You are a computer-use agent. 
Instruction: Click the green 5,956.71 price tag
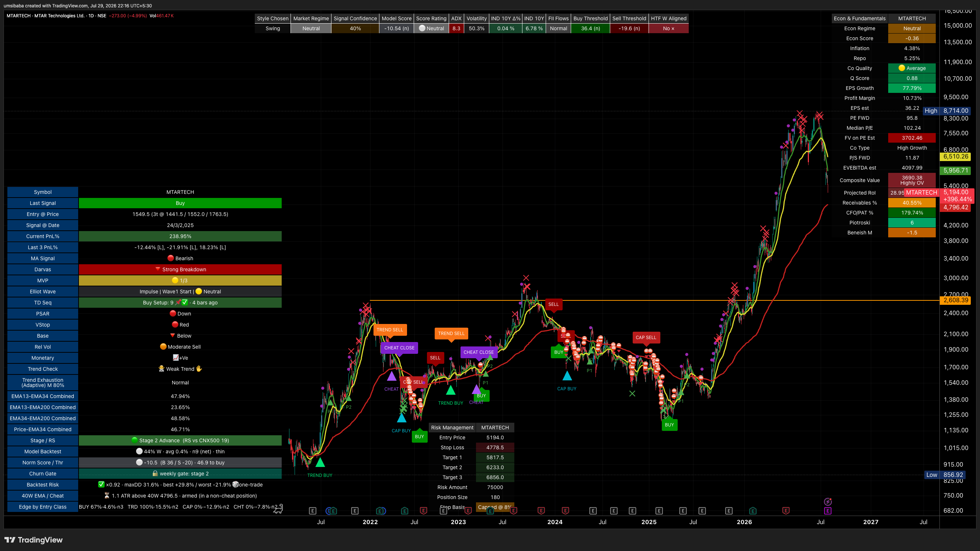click(x=955, y=171)
